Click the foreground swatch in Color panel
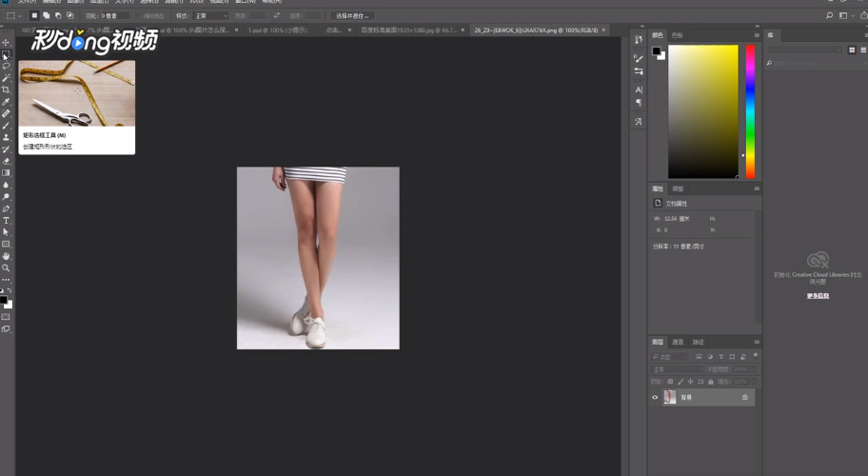 coord(656,50)
